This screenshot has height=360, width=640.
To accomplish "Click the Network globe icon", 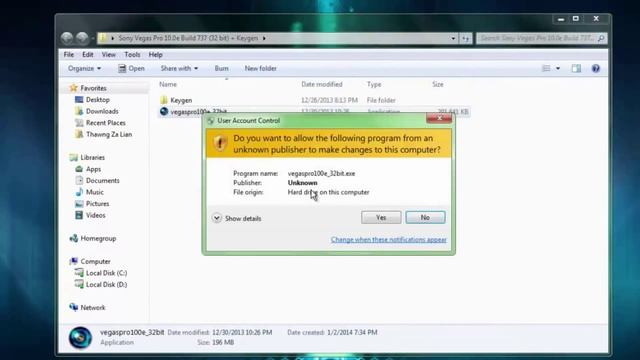I will [73, 307].
